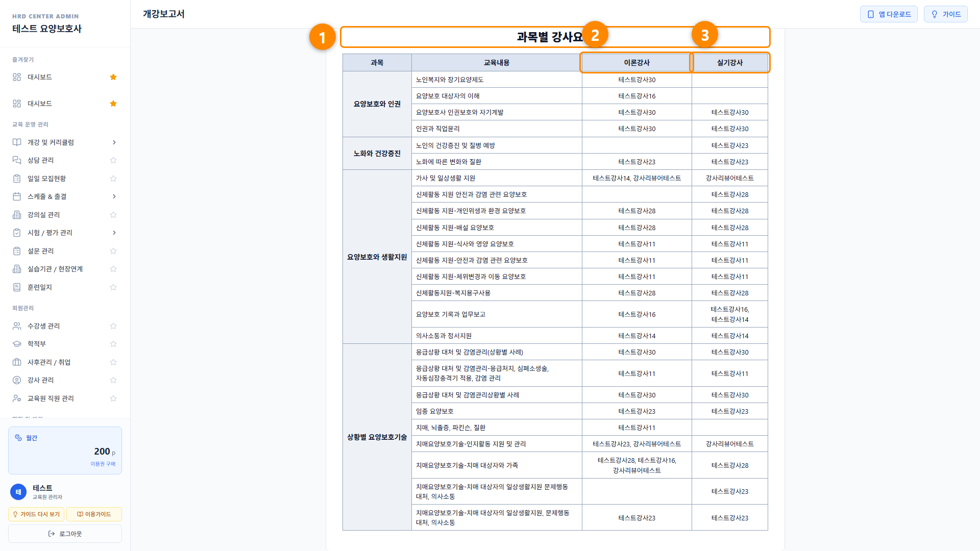980x551 pixels.
Task: Click the 강의실 관리 building icon
Action: pyautogui.click(x=17, y=215)
